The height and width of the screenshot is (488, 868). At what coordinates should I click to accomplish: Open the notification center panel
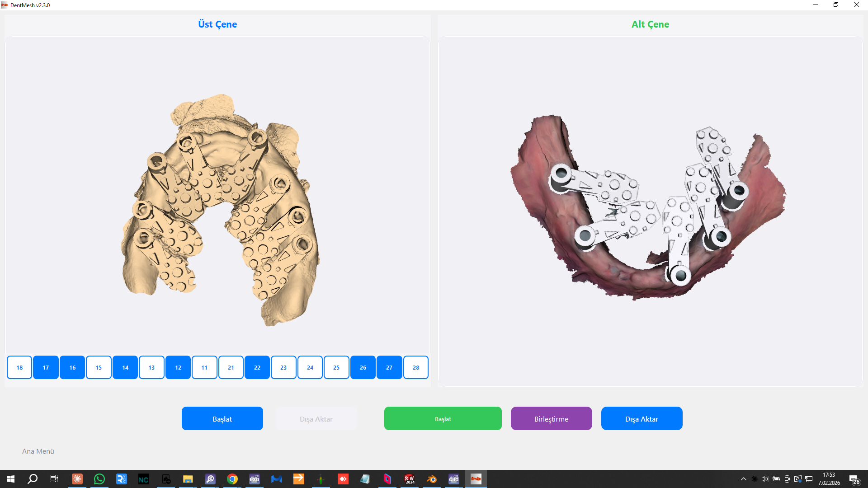pos(854,479)
